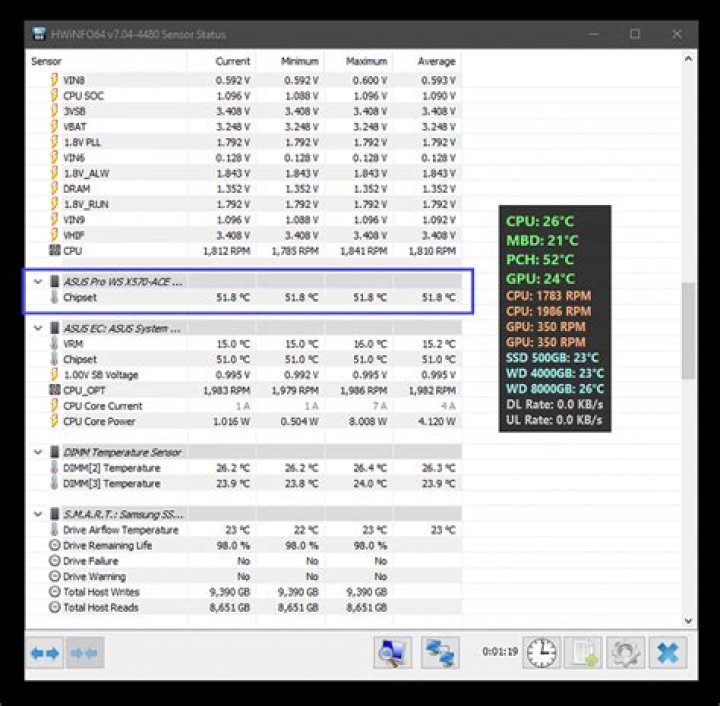This screenshot has height=706, width=720.
Task: Select the VIN8 voltage row
Action: click(x=244, y=80)
